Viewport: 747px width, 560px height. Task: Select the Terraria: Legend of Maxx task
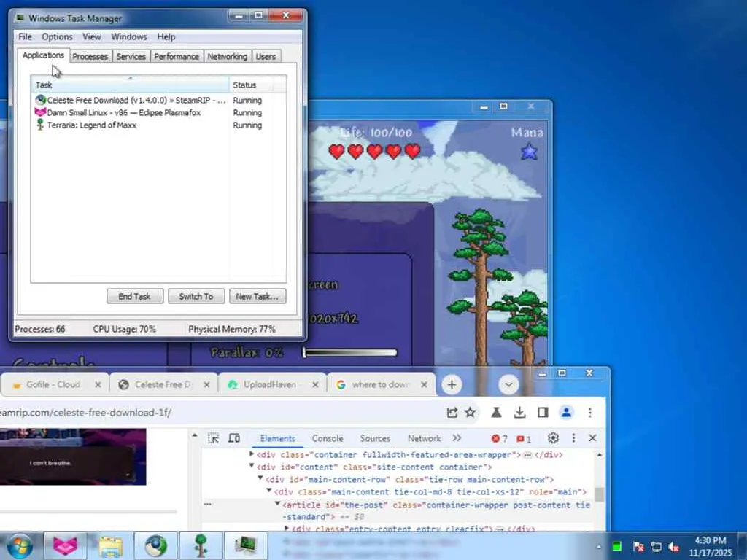158,125
